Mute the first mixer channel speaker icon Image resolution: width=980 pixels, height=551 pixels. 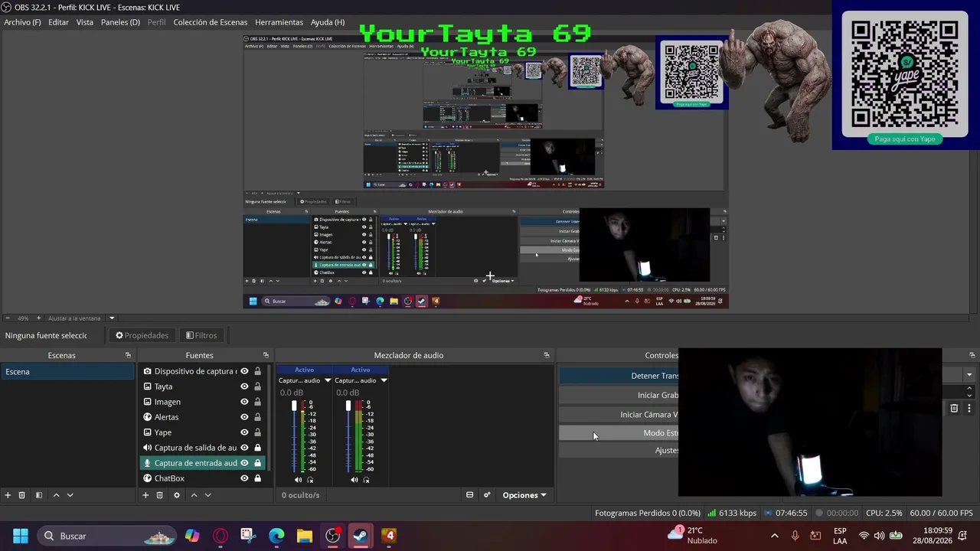[298, 480]
